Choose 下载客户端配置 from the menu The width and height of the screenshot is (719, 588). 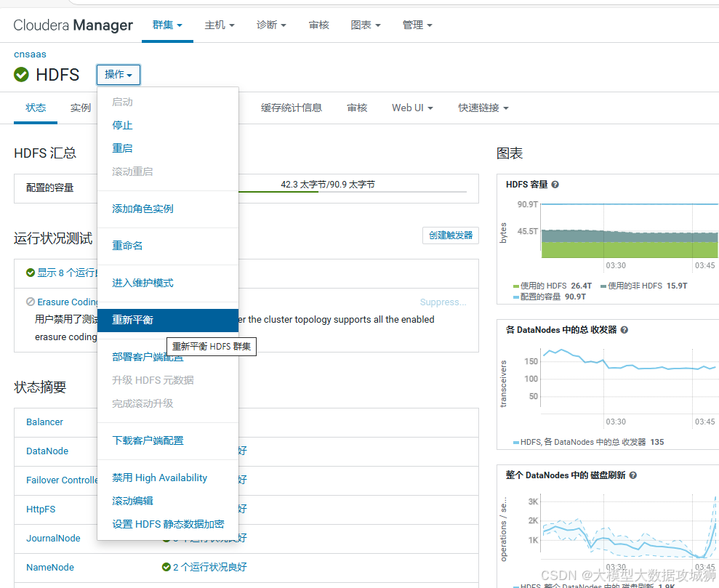[x=168, y=440]
